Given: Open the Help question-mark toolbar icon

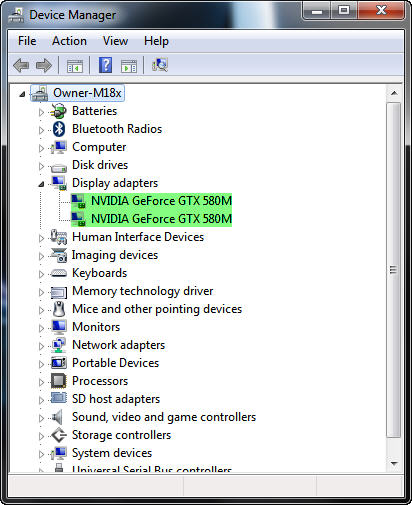Looking at the screenshot, I should [x=105, y=65].
